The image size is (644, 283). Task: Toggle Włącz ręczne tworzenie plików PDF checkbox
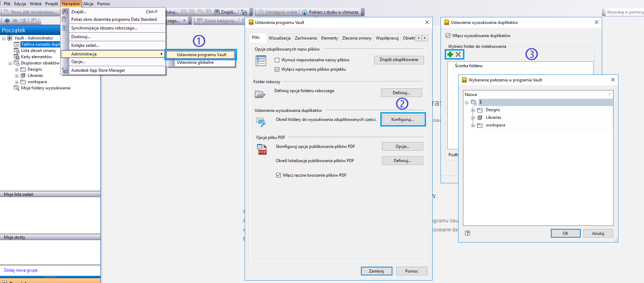point(278,175)
